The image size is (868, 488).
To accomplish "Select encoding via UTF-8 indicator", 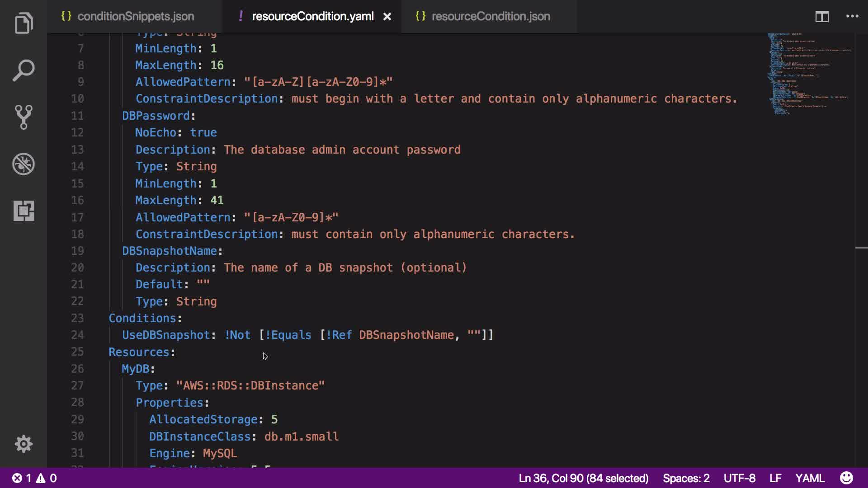I will pos(739,478).
